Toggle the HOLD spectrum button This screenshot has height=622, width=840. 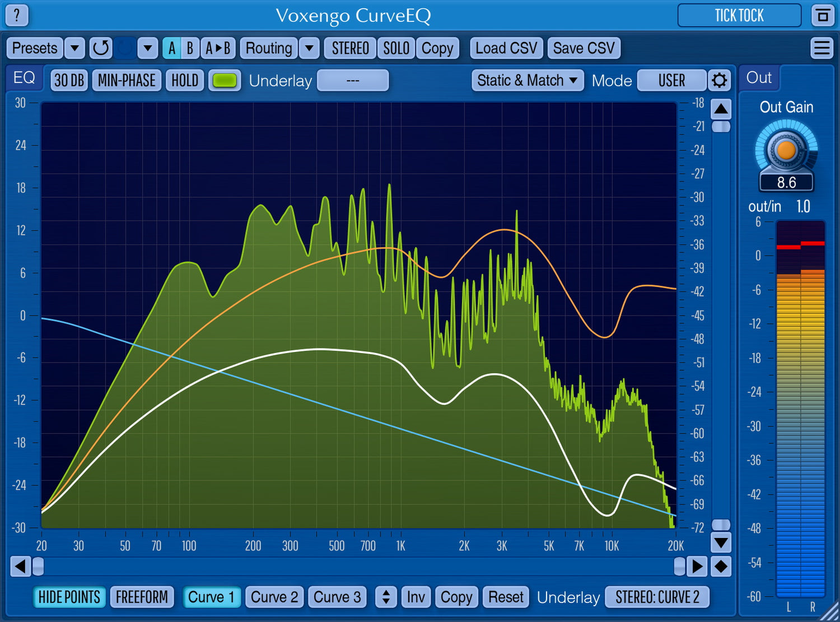pos(185,81)
